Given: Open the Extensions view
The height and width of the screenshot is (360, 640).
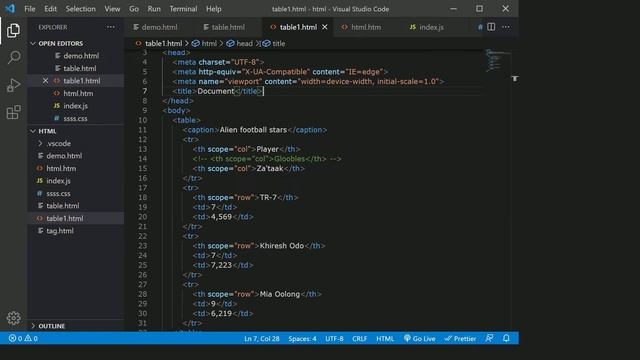Looking at the screenshot, I should (x=13, y=112).
